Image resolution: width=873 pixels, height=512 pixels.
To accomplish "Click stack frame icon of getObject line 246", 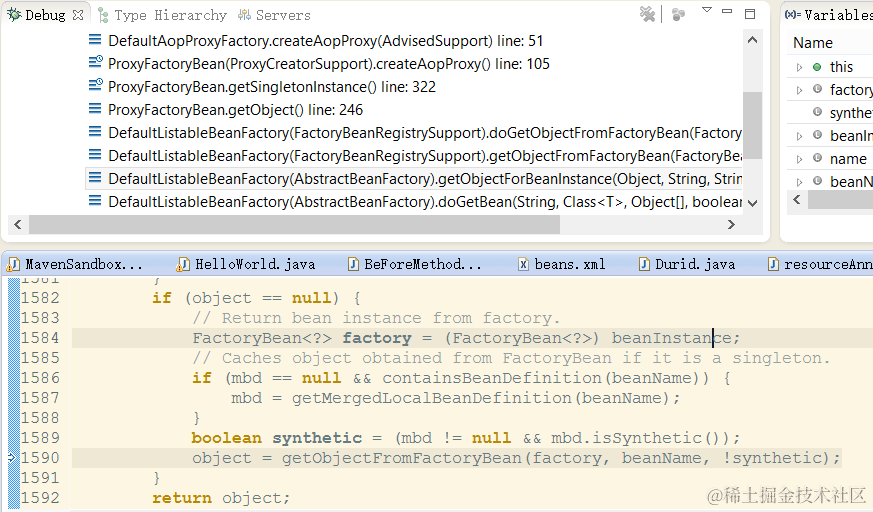I will coord(95,109).
